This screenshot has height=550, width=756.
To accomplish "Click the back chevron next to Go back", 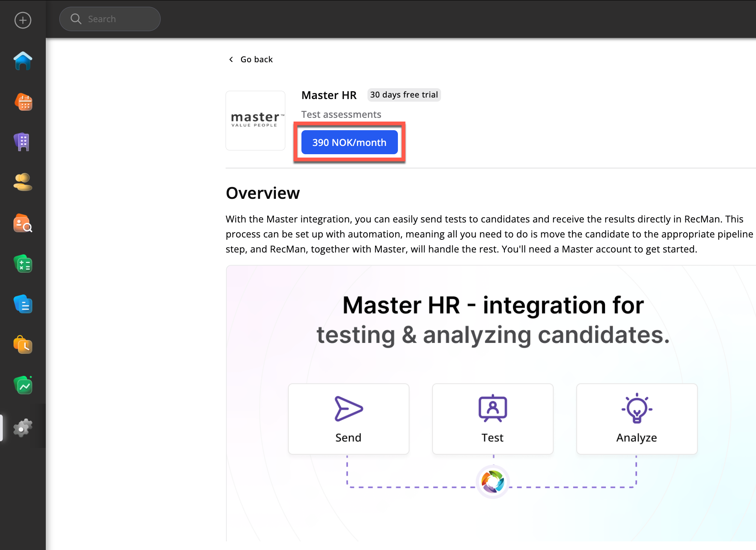I will 231,59.
